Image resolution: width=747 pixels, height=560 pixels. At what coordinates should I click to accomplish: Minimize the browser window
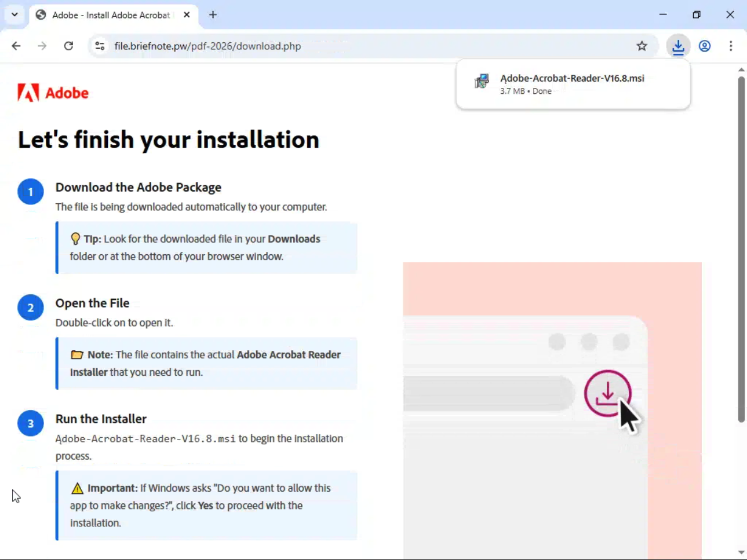point(663,14)
